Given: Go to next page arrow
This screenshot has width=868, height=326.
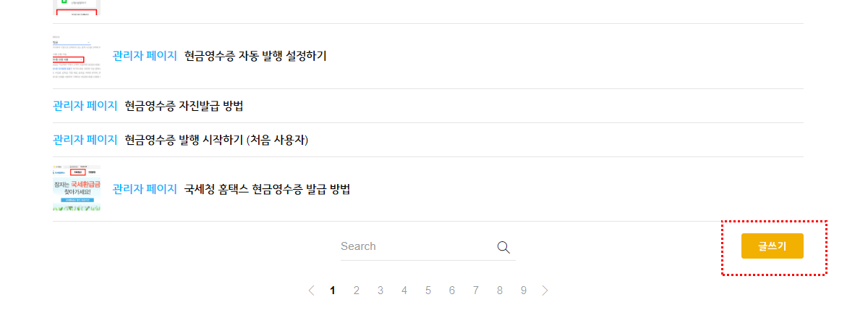Looking at the screenshot, I should pyautogui.click(x=545, y=291).
